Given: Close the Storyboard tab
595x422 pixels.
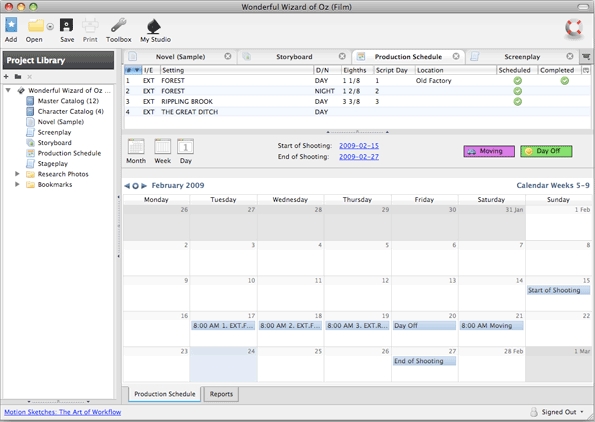Looking at the screenshot, I should click(342, 56).
